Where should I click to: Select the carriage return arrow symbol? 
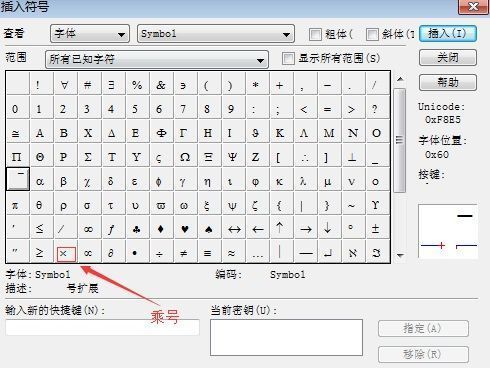328,253
